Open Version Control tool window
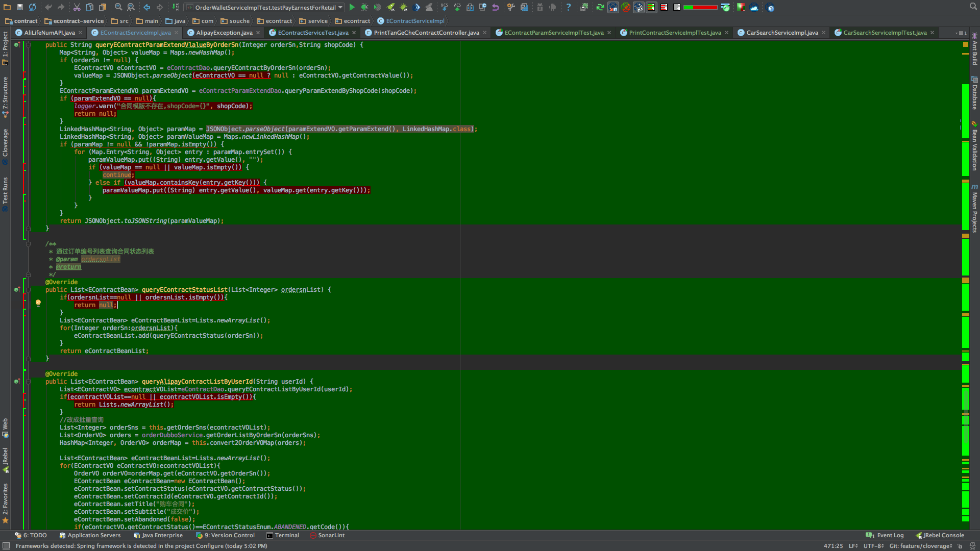 [x=226, y=535]
